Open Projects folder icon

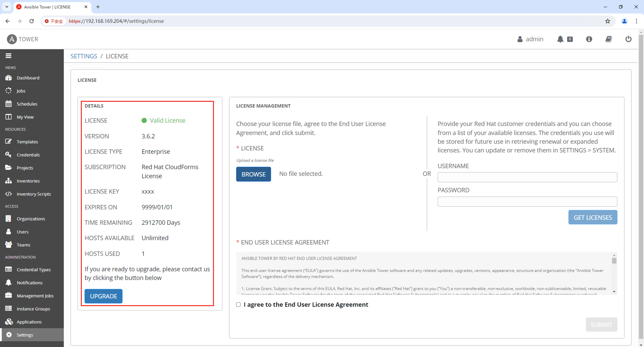8,168
